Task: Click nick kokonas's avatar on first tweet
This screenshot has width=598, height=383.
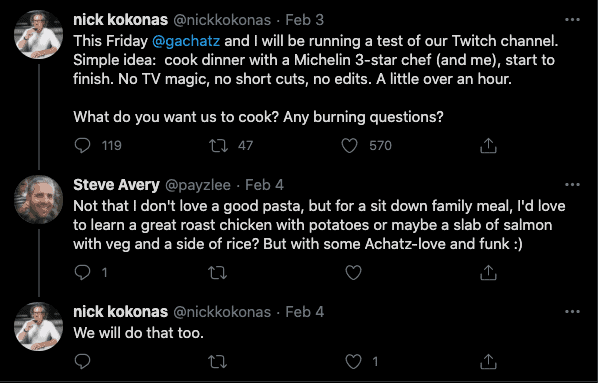Action: [38, 34]
